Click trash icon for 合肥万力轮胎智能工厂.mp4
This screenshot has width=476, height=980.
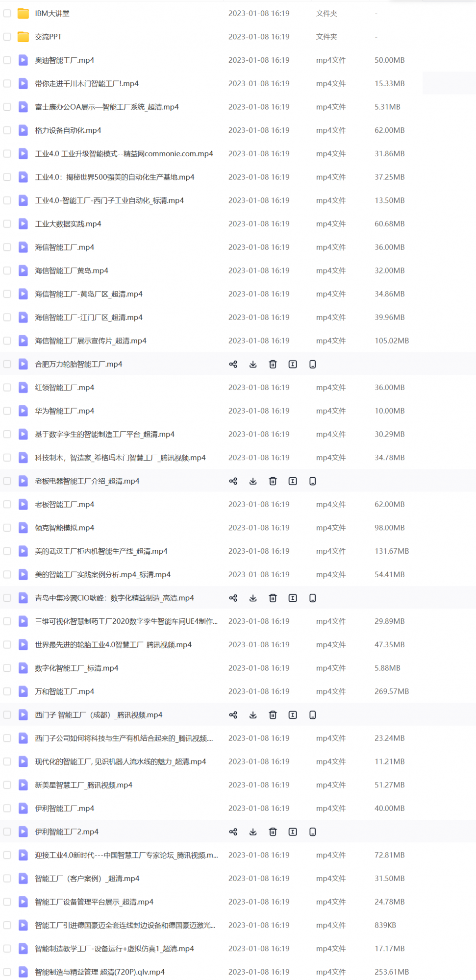click(x=273, y=364)
